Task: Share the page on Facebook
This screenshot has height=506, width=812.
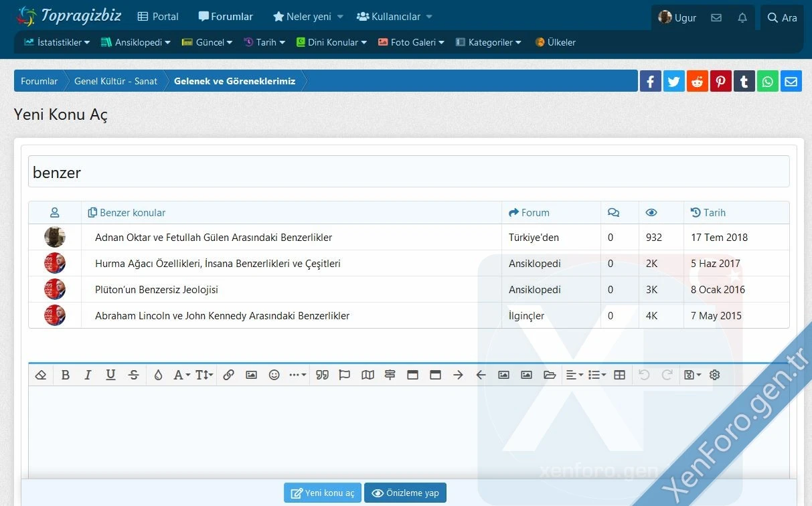Action: (650, 82)
